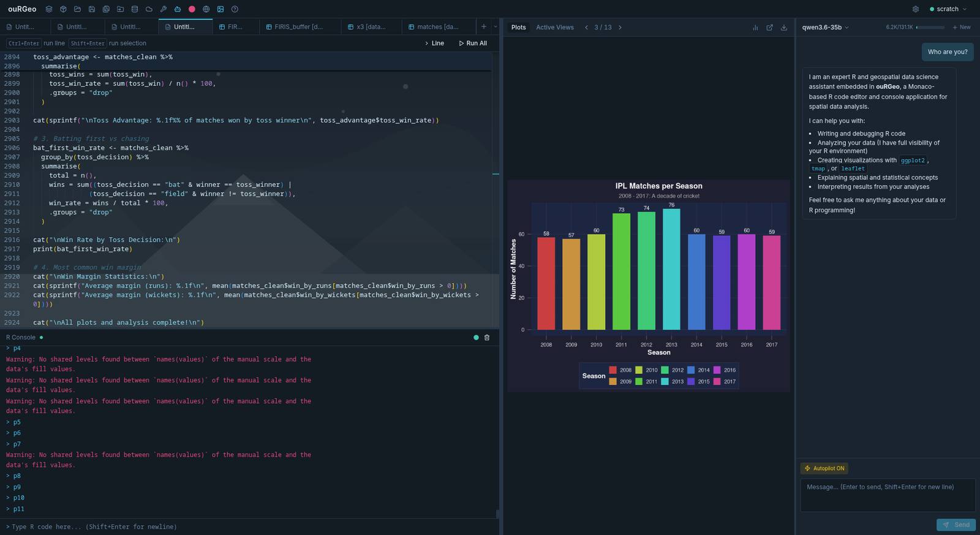
Task: Click the Send message button
Action: tap(956, 525)
